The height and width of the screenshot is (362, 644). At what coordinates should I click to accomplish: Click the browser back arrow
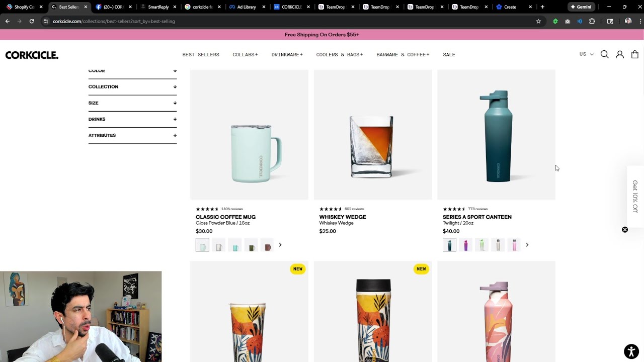click(7, 21)
